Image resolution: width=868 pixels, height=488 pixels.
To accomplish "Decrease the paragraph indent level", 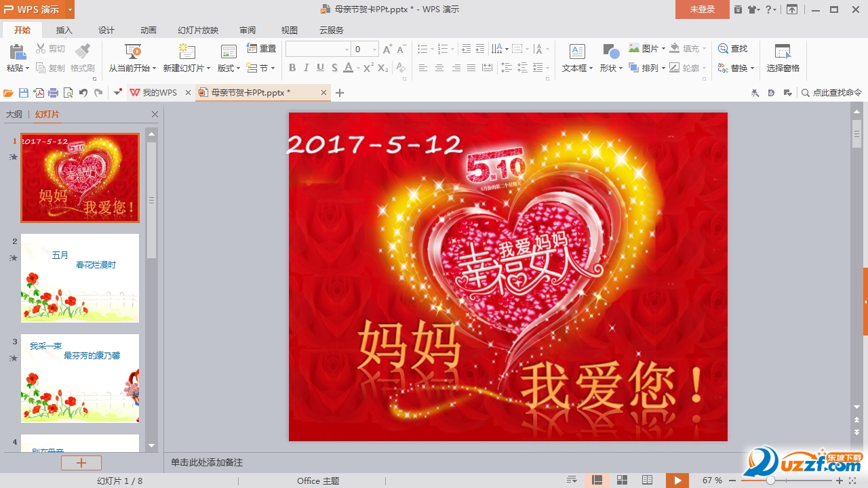I will point(466,49).
